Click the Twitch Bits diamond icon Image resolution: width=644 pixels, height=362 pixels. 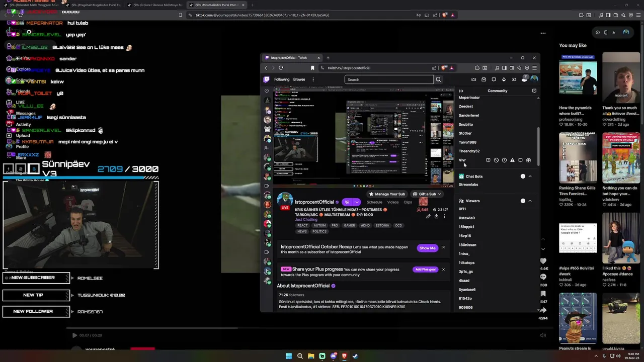[x=504, y=79]
